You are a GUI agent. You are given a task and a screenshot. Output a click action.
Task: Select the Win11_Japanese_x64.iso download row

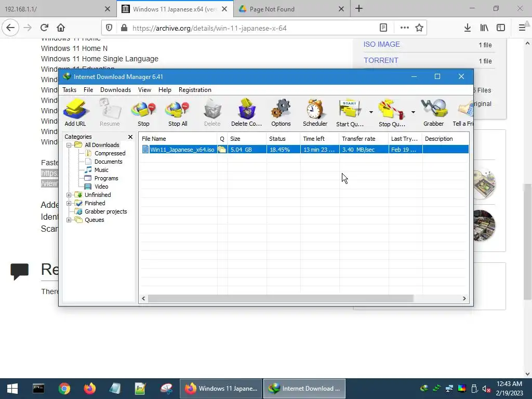304,149
